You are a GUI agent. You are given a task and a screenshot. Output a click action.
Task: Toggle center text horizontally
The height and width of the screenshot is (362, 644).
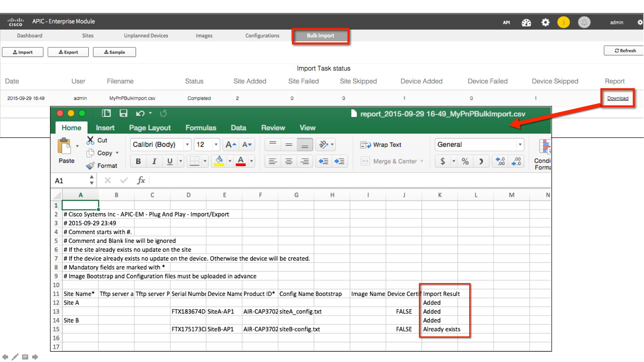coord(289,161)
